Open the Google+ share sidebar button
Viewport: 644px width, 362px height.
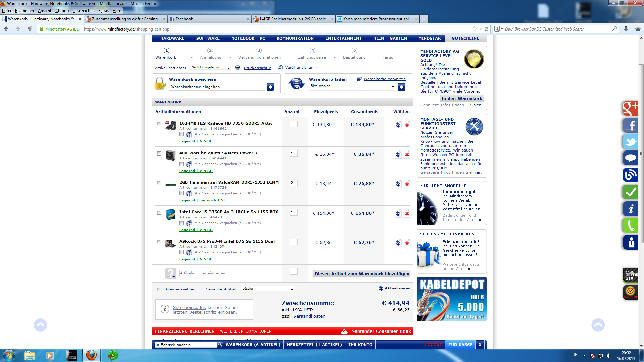coord(631,108)
